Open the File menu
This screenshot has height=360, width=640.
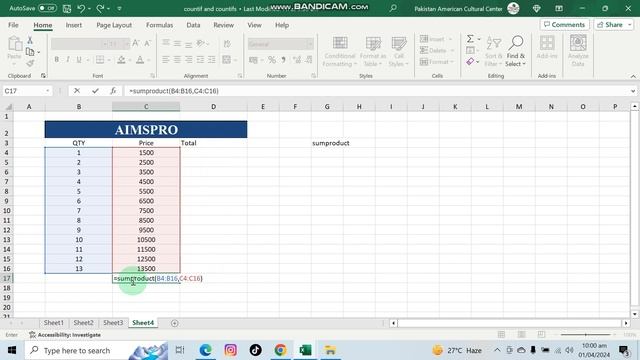[x=13, y=25]
